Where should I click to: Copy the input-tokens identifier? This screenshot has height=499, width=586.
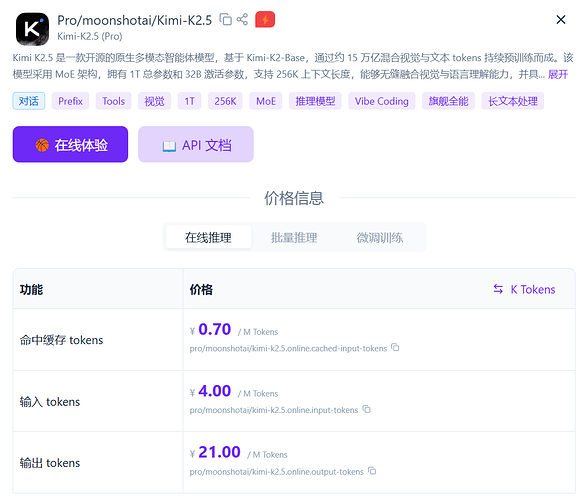(367, 409)
